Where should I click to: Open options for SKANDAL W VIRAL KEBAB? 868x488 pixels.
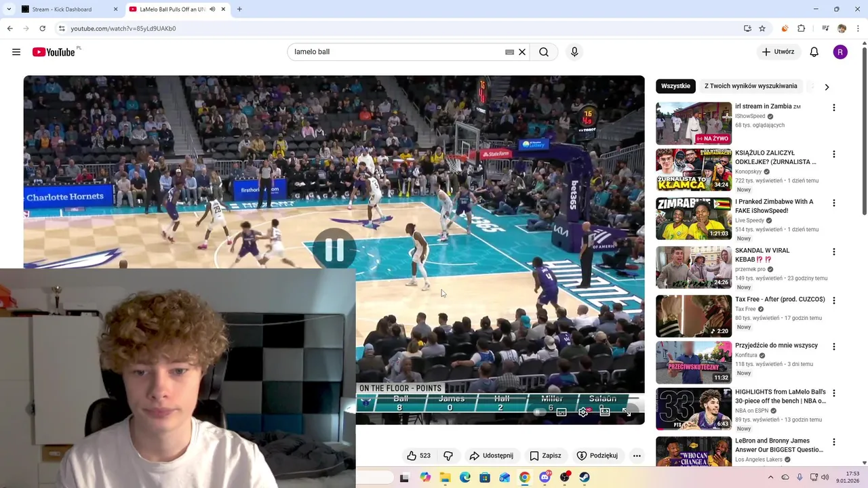833,252
